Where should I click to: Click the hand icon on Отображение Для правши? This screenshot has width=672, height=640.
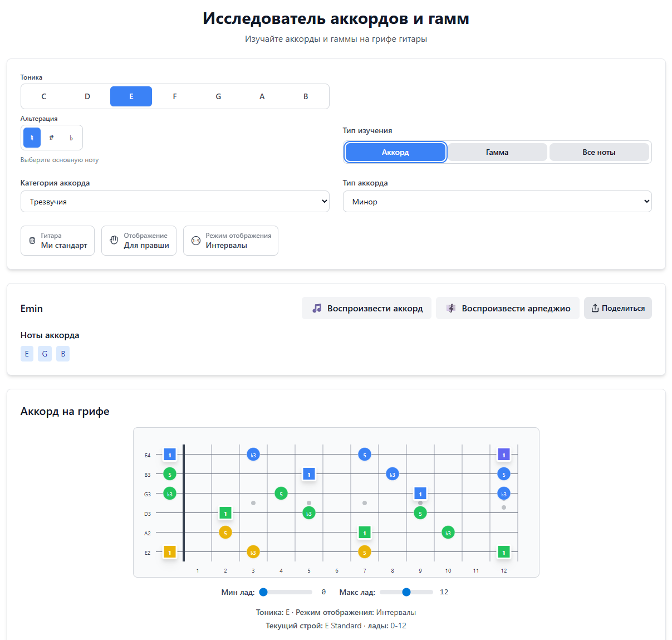coord(112,240)
